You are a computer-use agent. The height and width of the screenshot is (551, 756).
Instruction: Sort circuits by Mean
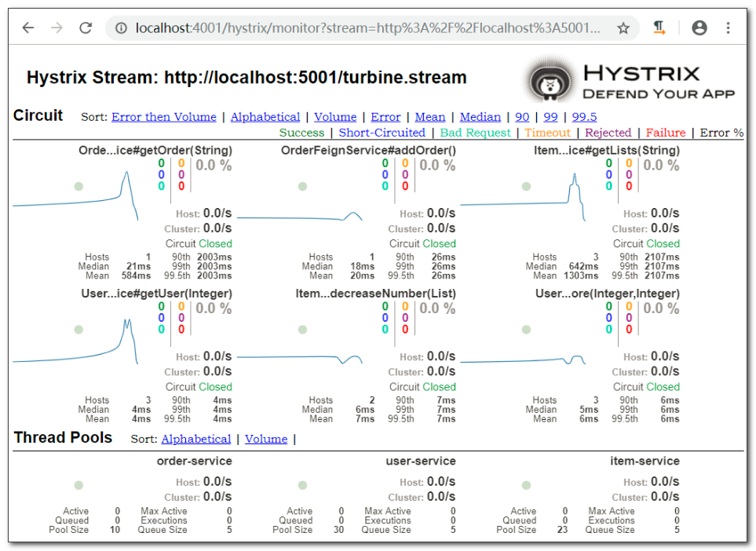[x=430, y=117]
